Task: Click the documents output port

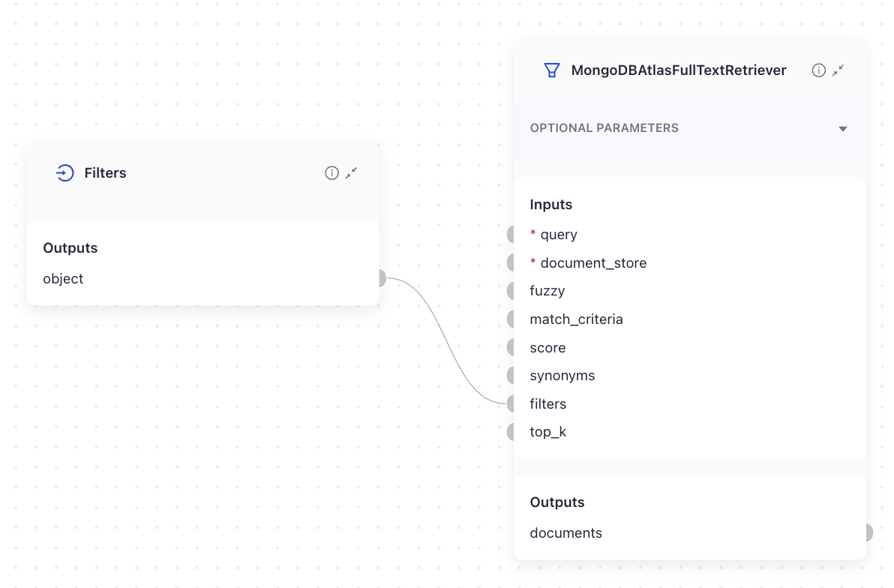Action: (x=869, y=532)
